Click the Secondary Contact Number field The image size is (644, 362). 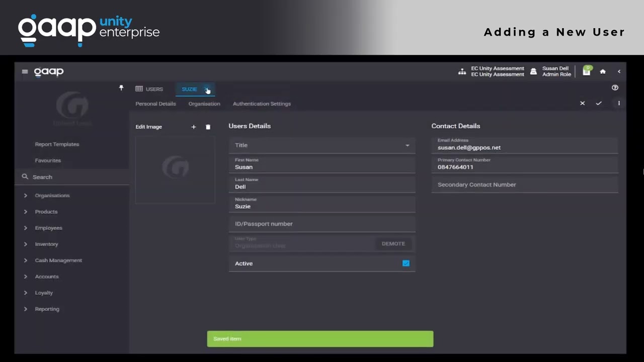[x=525, y=185]
